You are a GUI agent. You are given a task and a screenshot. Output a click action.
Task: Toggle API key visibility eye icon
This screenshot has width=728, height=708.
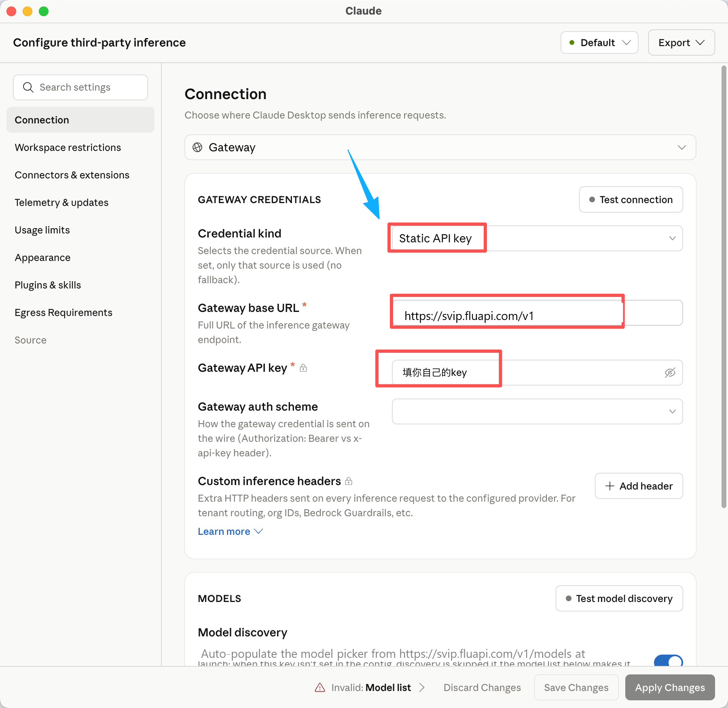click(x=670, y=373)
